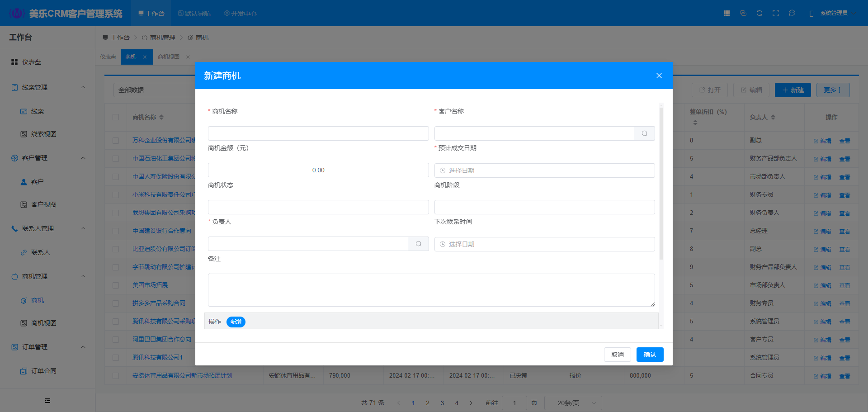The width and height of the screenshot is (868, 412).
Task: Open the 商机状态 dropdown field
Action: point(318,207)
